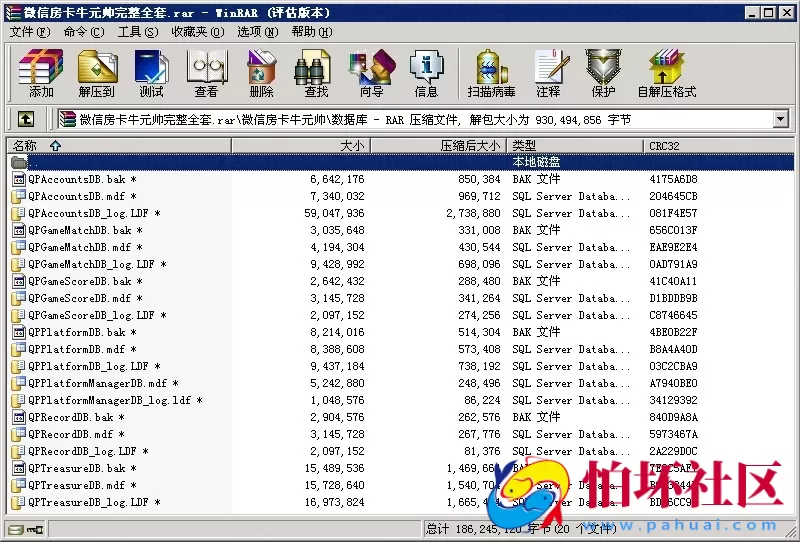This screenshot has width=800, height=542.
Task: Click the QPTreasureDB.mdf file icon
Action: [18, 485]
